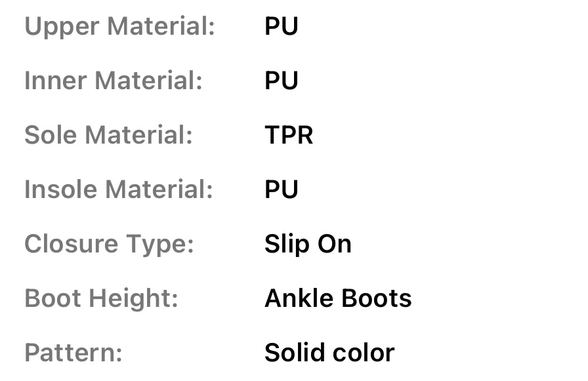The image size is (588, 381).
Task: Click the Inner Material label
Action: pyautogui.click(x=113, y=81)
